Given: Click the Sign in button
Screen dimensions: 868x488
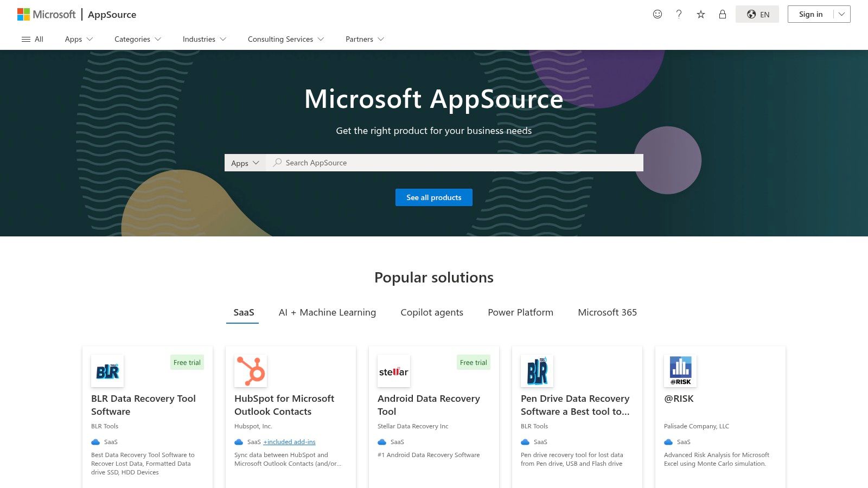Looking at the screenshot, I should click(x=810, y=14).
